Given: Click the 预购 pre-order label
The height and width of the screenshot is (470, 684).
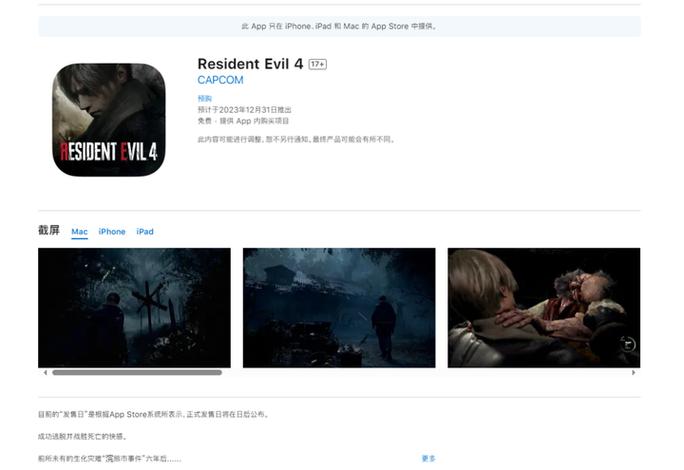Looking at the screenshot, I should tap(205, 98).
